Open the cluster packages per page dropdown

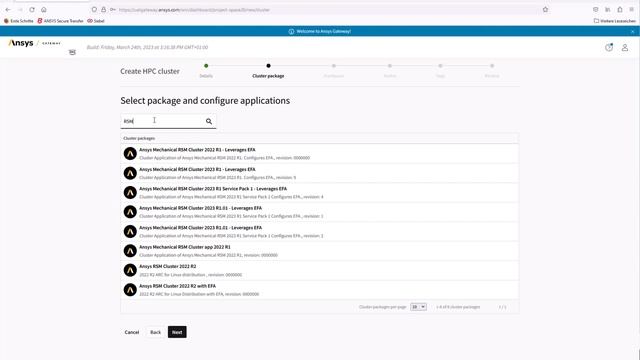pos(418,307)
